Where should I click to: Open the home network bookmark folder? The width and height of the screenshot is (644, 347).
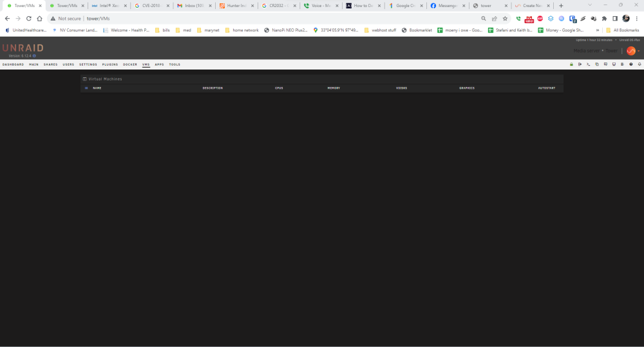[242, 30]
